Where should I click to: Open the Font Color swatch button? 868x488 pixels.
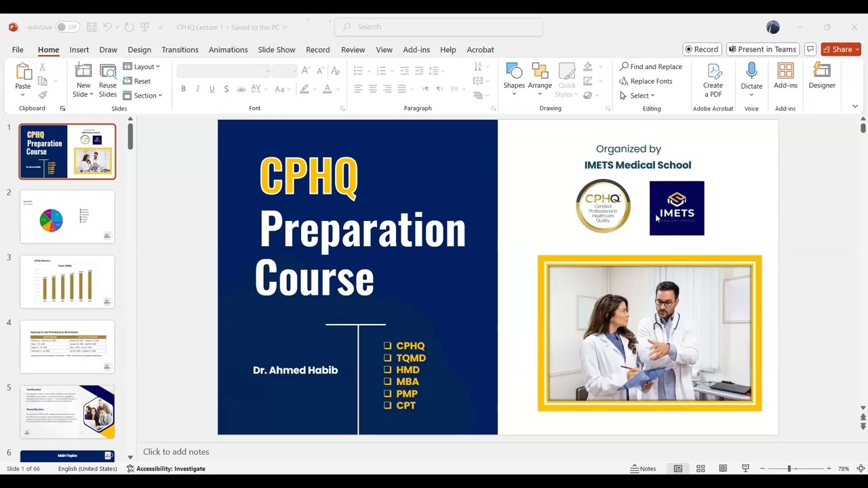(x=327, y=89)
